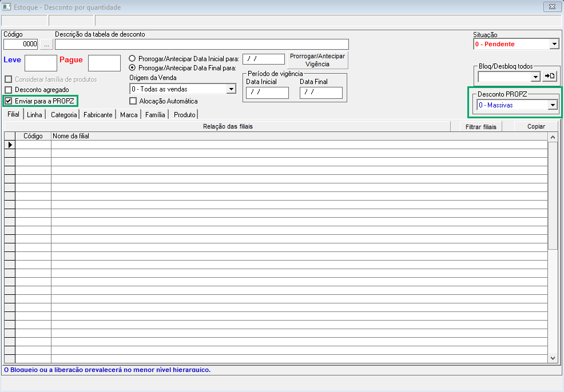Image resolution: width=564 pixels, height=392 pixels.
Task: Enable the 'Desconto agregado' checkbox
Action: click(x=9, y=90)
